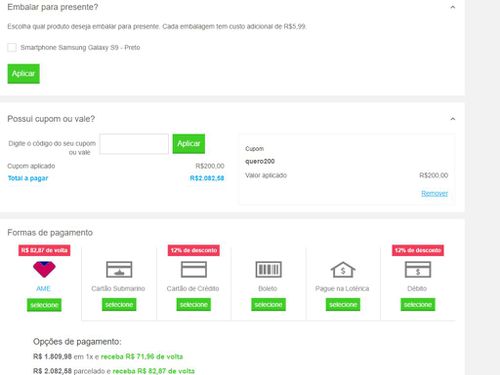Collapse the Embalar para presente section
500x375 pixels.
pyautogui.click(x=452, y=7)
